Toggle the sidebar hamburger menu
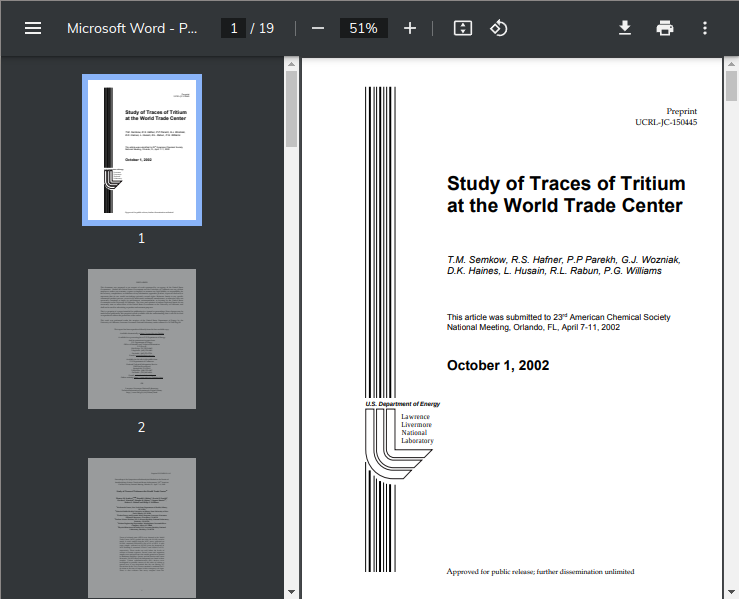Screen dimensions: 739x599 [x=33, y=28]
